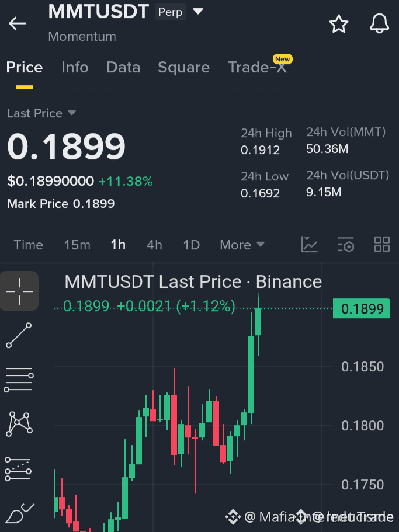Open the Last Price dropdown
Screen dimensions: 399x532
[x=41, y=113]
